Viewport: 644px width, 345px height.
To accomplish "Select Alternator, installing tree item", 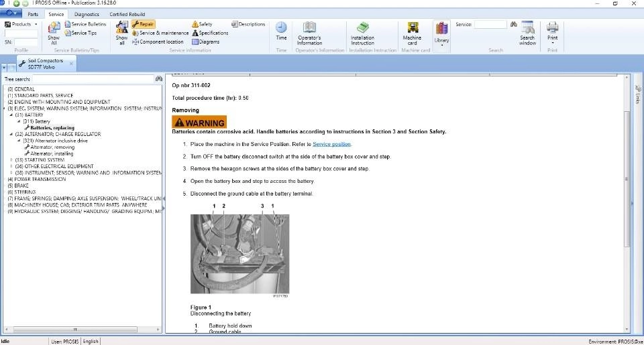I will [x=52, y=153].
